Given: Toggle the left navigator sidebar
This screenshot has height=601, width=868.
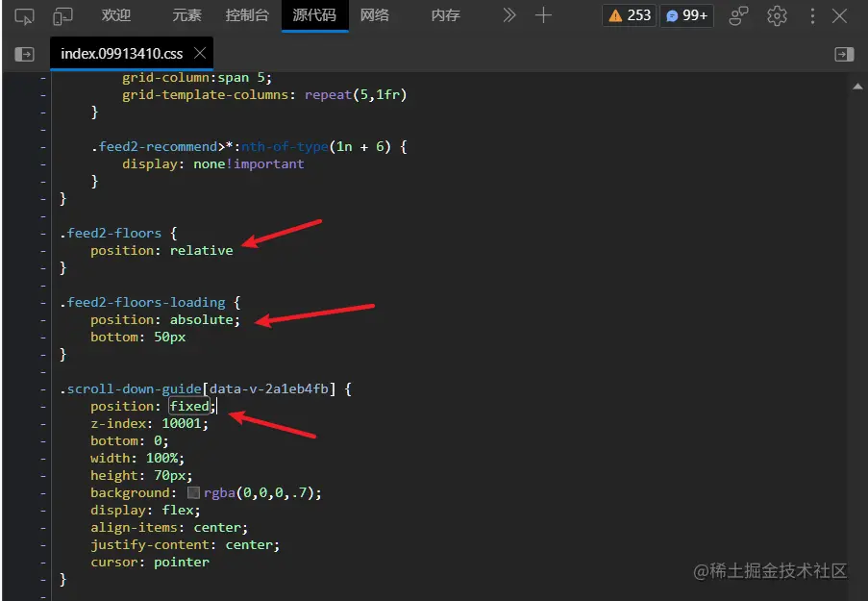Looking at the screenshot, I should pos(24,54).
